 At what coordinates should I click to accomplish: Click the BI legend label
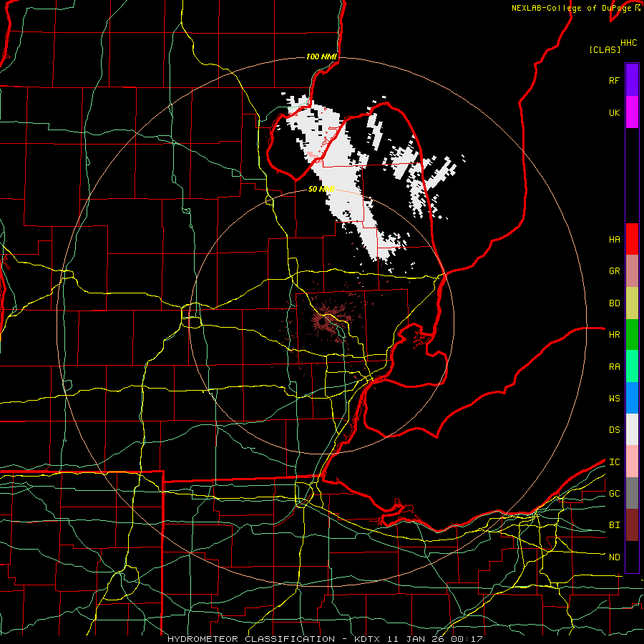tap(614, 525)
